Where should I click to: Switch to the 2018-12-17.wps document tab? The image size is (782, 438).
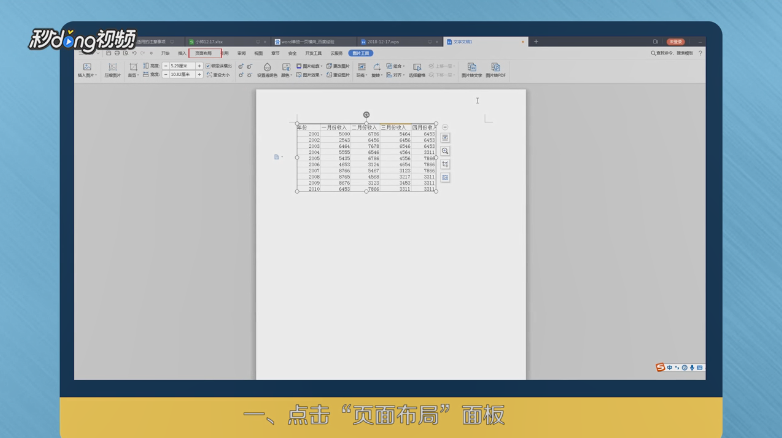[399, 42]
